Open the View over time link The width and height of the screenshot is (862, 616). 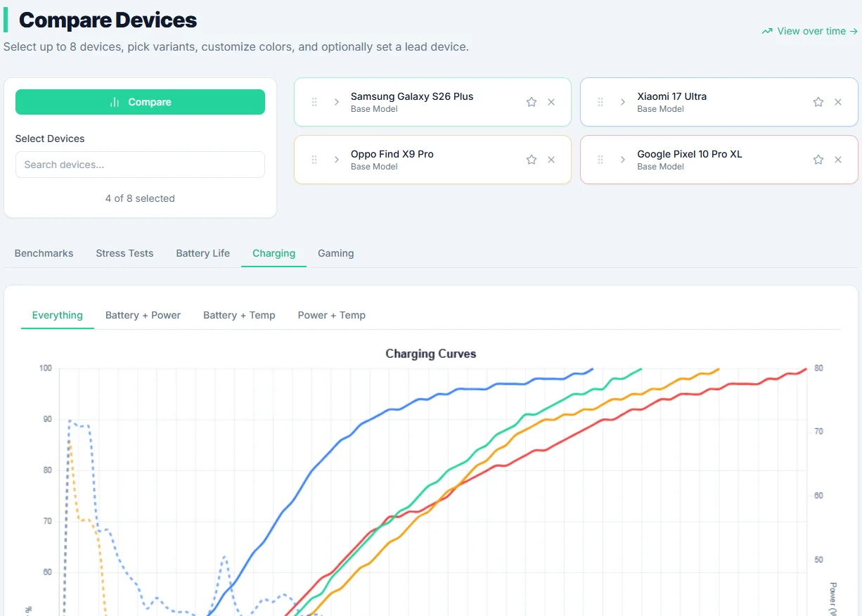coord(810,31)
